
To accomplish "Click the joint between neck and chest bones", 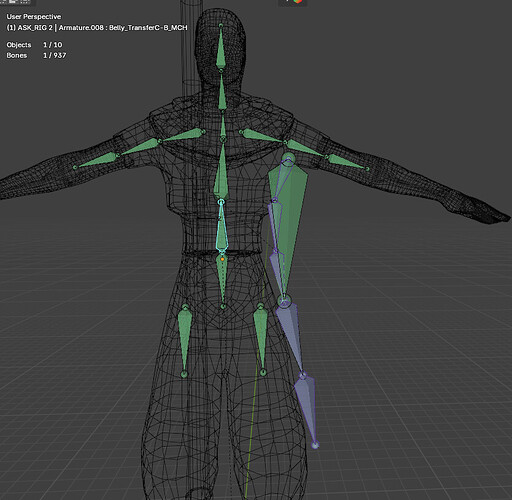I will click(223, 111).
